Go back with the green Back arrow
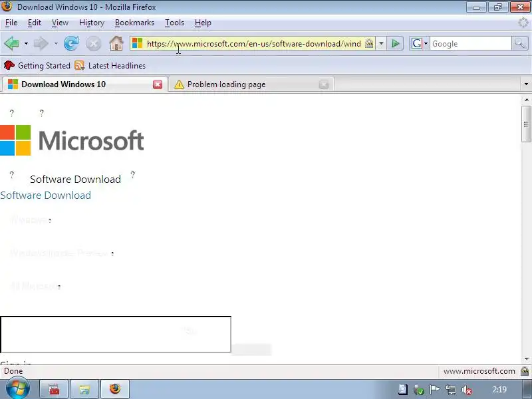The height and width of the screenshot is (399, 532). (x=12, y=43)
